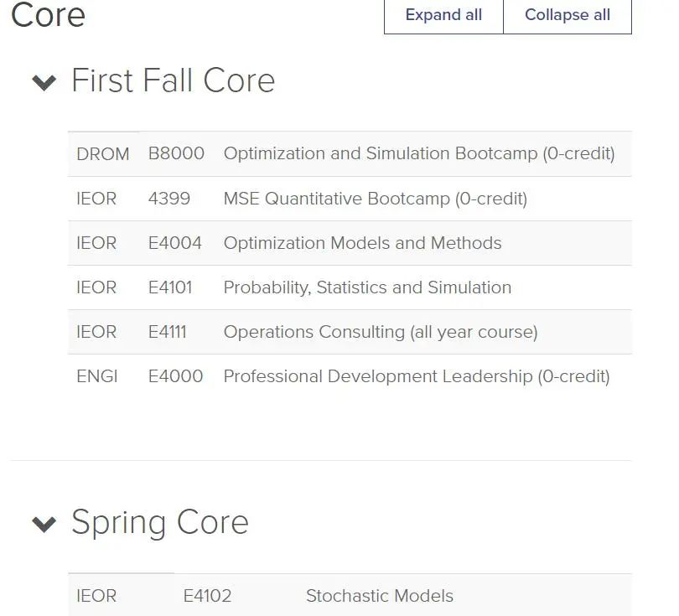
Task: Click the Collapse all button
Action: pyautogui.click(x=568, y=15)
